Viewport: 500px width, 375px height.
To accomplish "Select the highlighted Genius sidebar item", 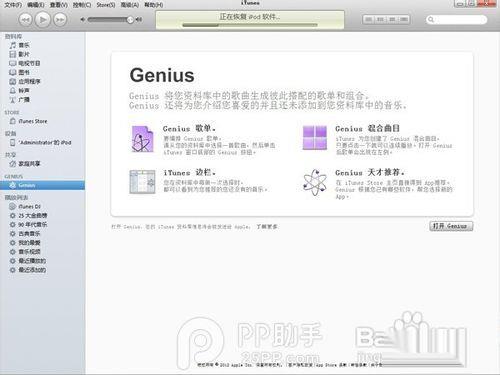I will (x=42, y=185).
